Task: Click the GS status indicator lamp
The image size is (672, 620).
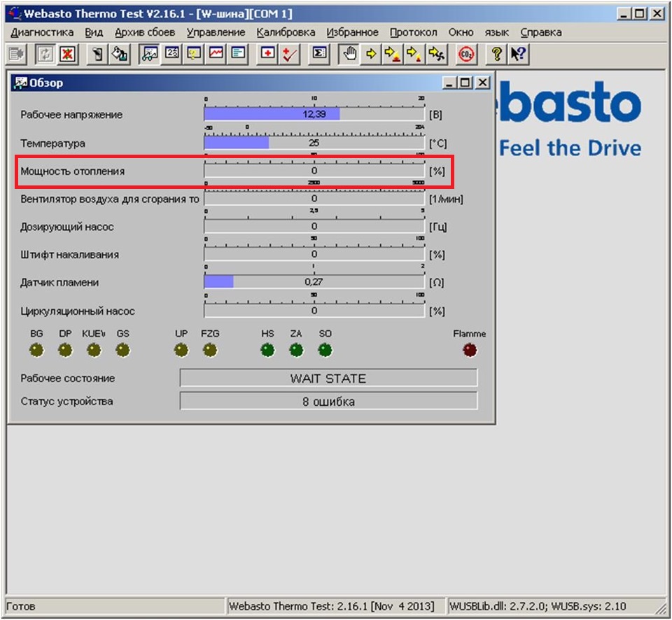Action: click(122, 351)
